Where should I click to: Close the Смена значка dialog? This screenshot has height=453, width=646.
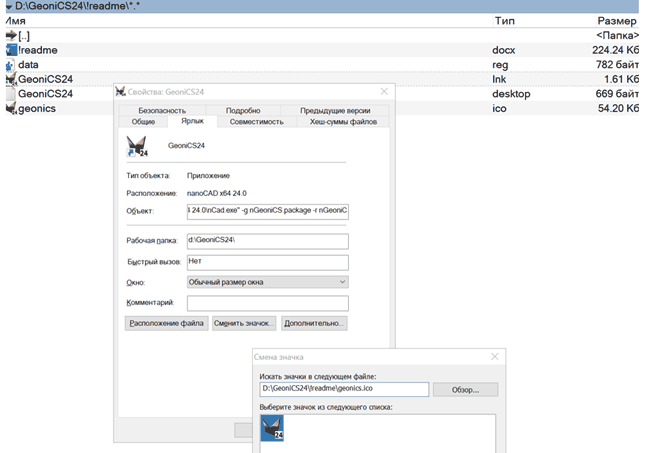click(x=495, y=357)
